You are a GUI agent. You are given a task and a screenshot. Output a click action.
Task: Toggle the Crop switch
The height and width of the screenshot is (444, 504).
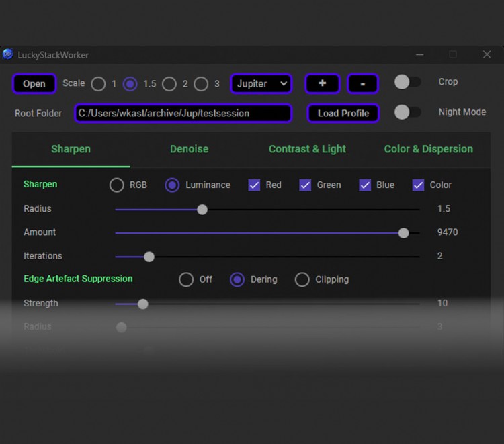(407, 82)
